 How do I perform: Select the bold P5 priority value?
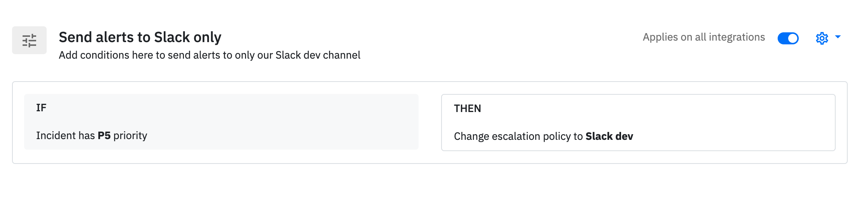pos(104,135)
